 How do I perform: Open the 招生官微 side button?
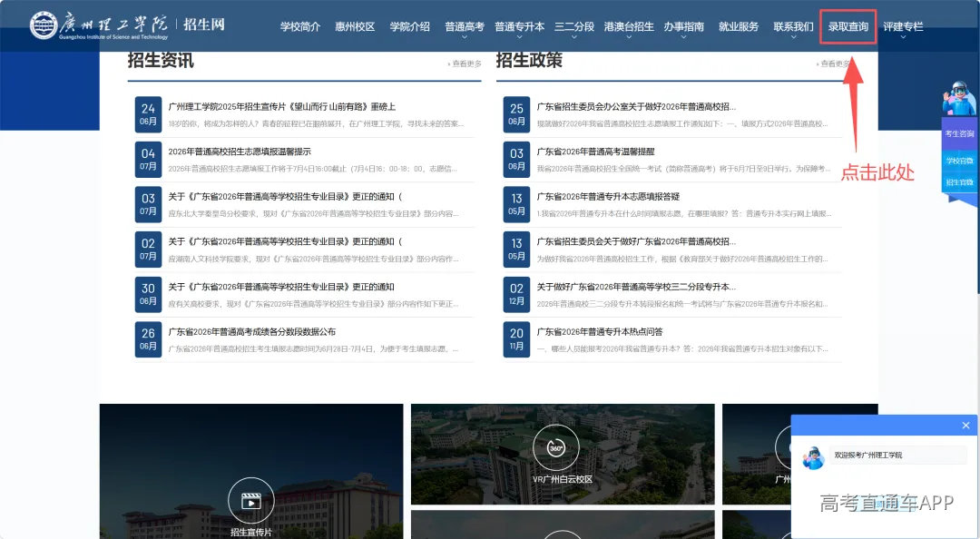pyautogui.click(x=959, y=182)
